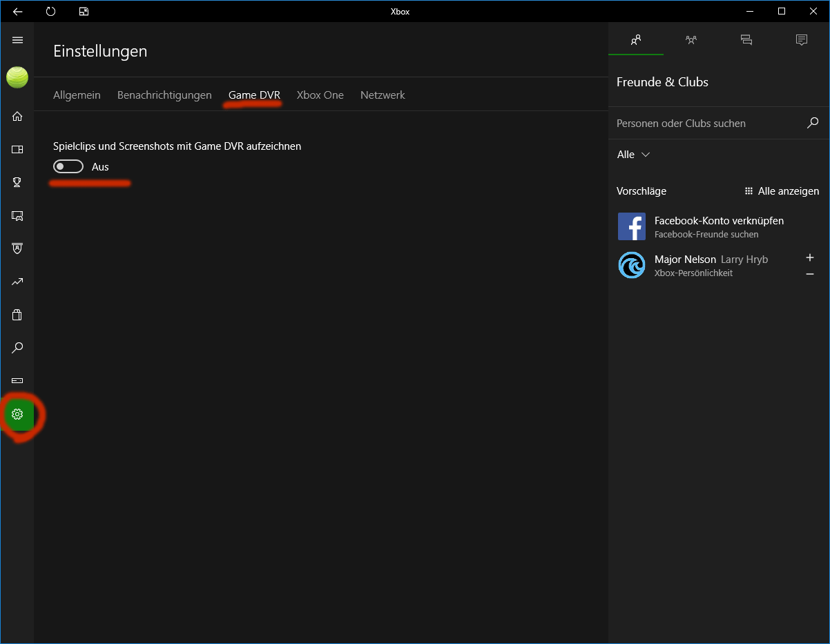The image size is (830, 644).
Task: Click the back arrow in the title bar
Action: 17,11
